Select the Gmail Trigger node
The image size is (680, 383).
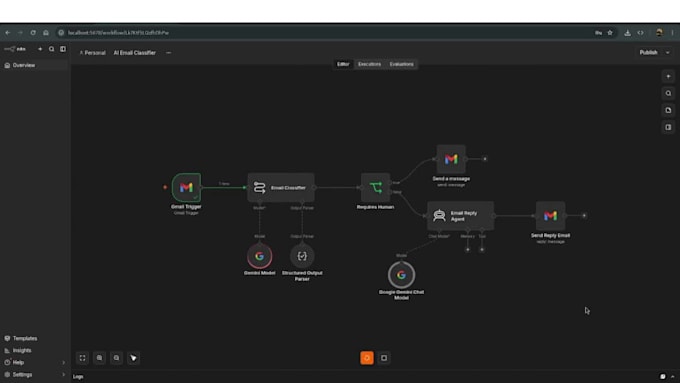pyautogui.click(x=186, y=187)
